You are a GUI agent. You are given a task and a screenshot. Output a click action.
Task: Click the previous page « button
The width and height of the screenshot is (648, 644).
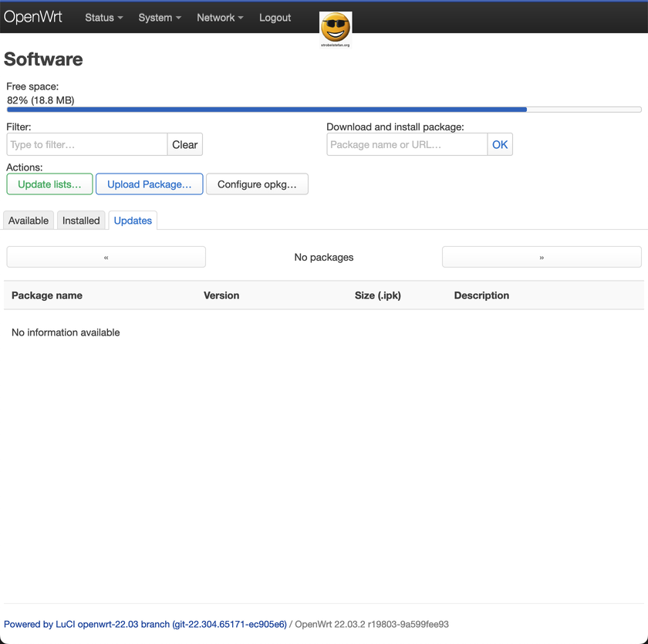point(106,257)
